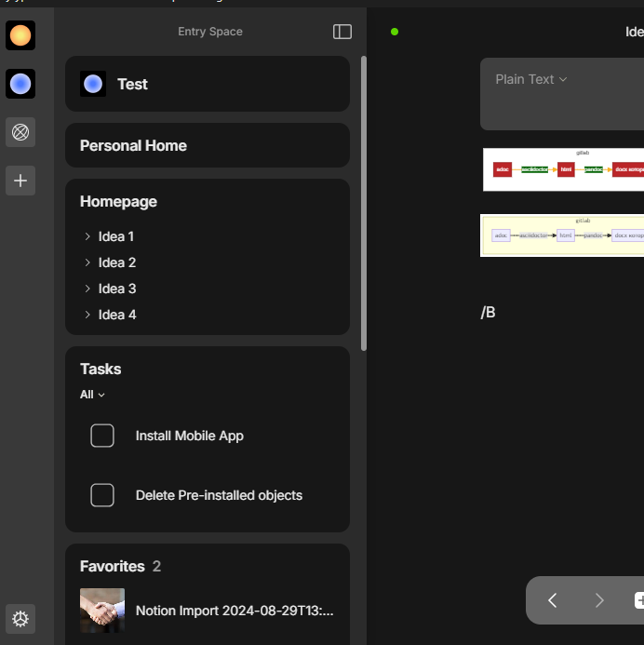Click the Favorites count 2
The image size is (644, 645).
156,567
